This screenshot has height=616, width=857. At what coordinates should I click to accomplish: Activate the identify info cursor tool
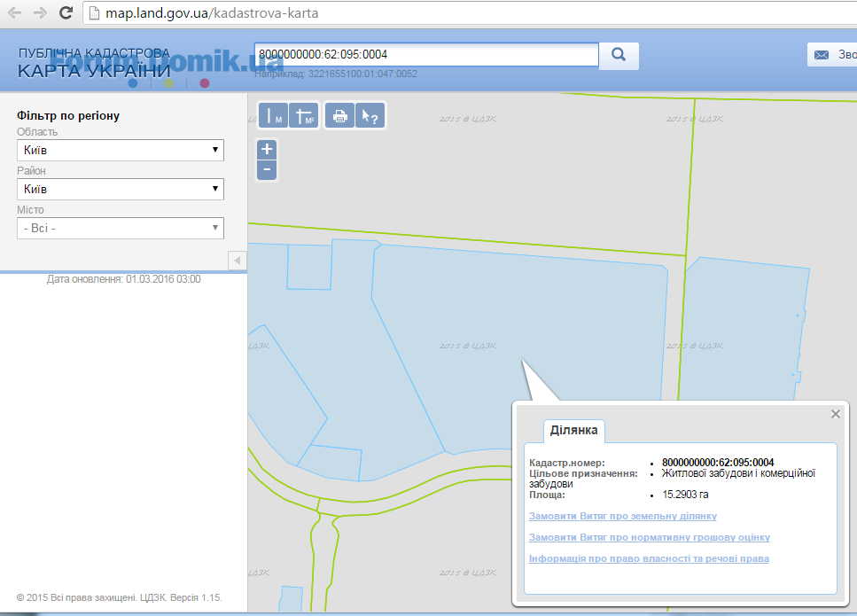370,116
